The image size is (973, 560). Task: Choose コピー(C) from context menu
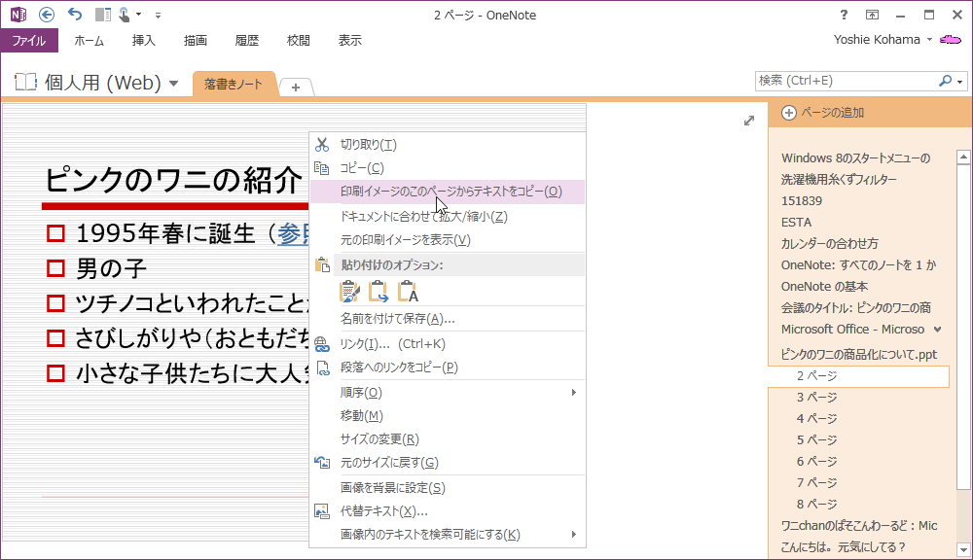point(447,168)
